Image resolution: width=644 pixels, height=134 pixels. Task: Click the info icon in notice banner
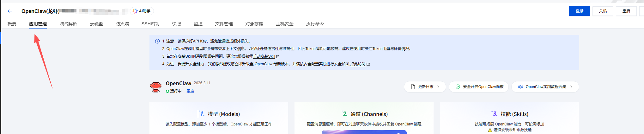point(157,41)
